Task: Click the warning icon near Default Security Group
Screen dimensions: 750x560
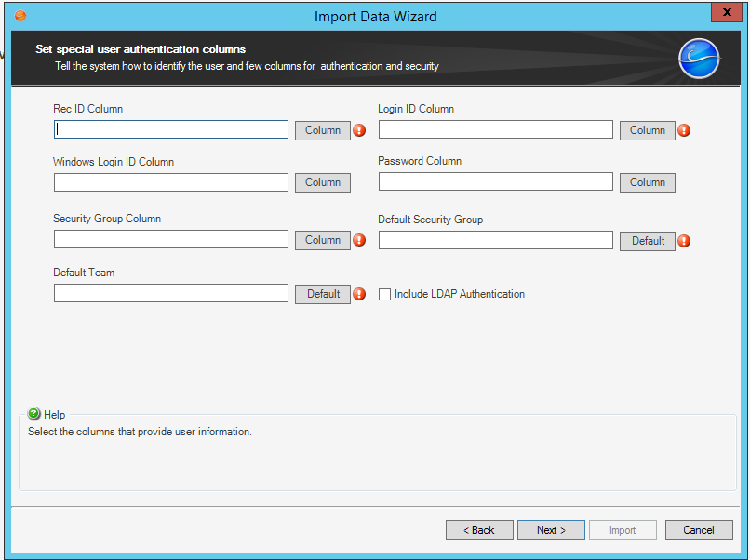Action: coord(684,240)
